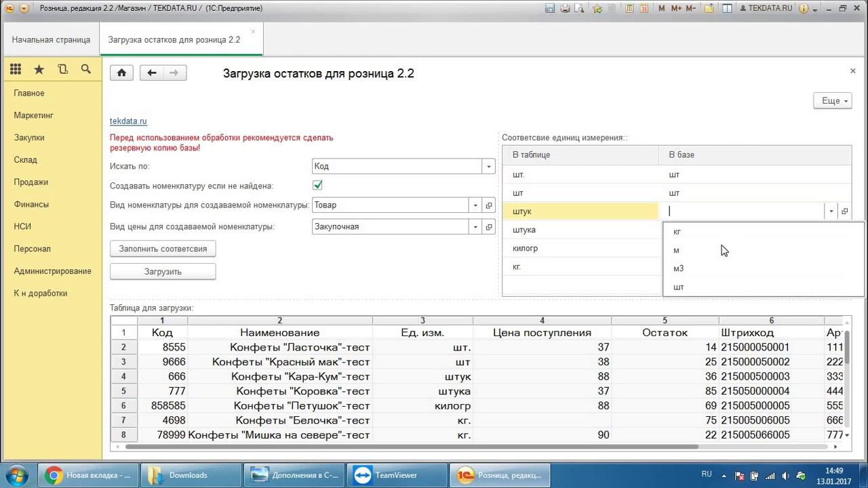868x488 pixels.
Task: Open the Еще dropdown menu
Action: pyautogui.click(x=832, y=100)
